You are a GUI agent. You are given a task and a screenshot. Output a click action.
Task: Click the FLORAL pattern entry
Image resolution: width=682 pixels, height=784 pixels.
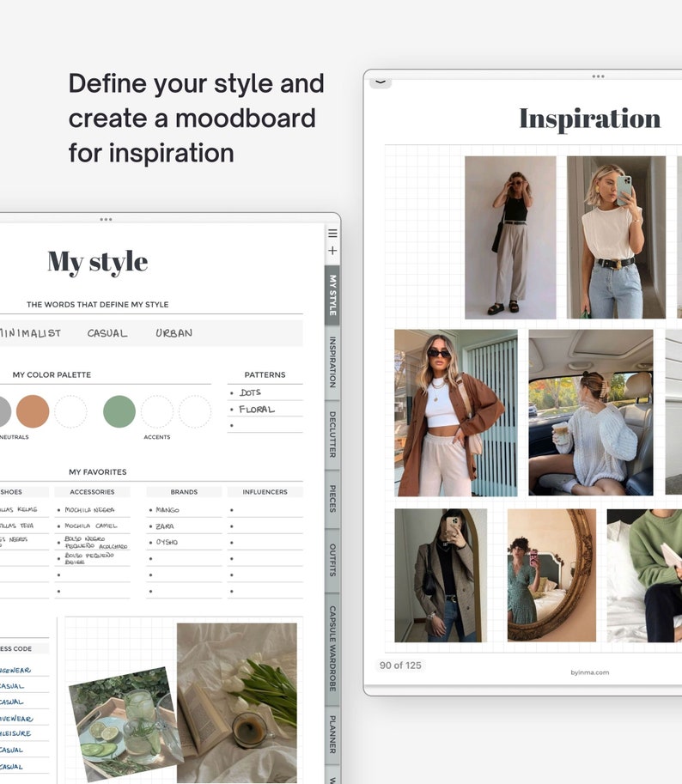click(x=257, y=410)
